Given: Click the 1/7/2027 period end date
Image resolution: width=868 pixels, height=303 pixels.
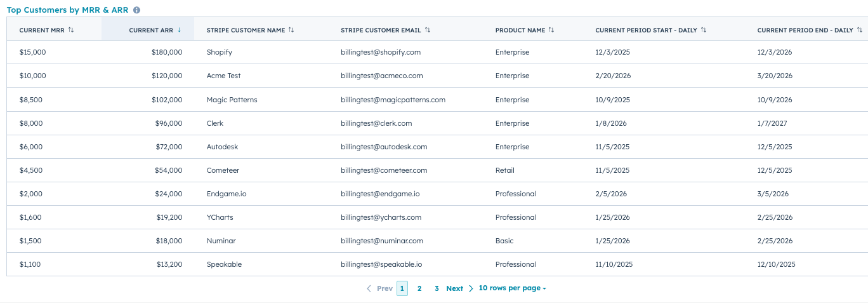Looking at the screenshot, I should click(772, 123).
